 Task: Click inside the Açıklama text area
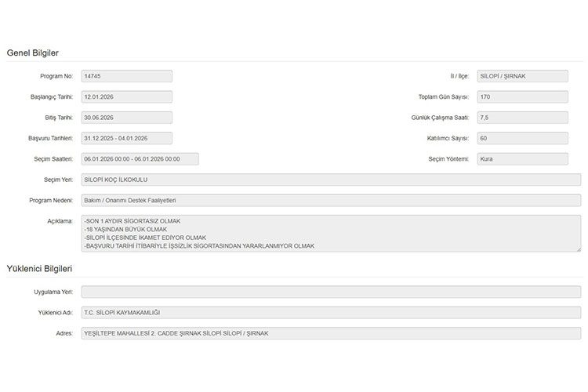pos(330,233)
